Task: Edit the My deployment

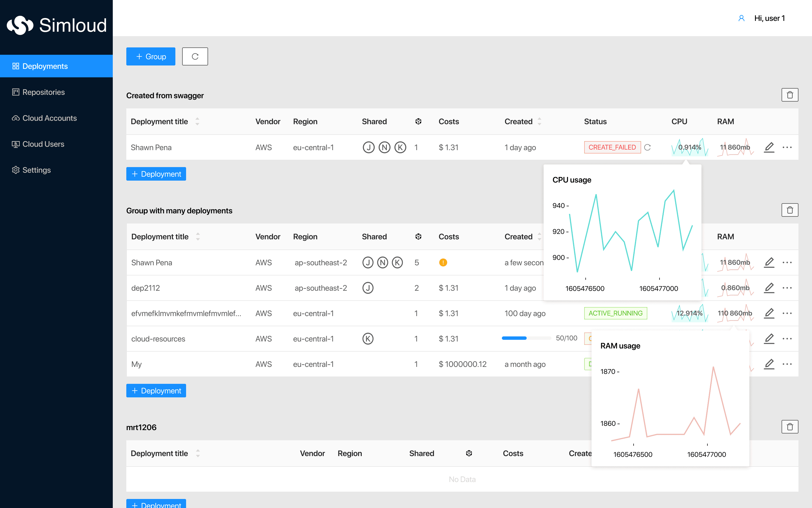Action: tap(769, 364)
